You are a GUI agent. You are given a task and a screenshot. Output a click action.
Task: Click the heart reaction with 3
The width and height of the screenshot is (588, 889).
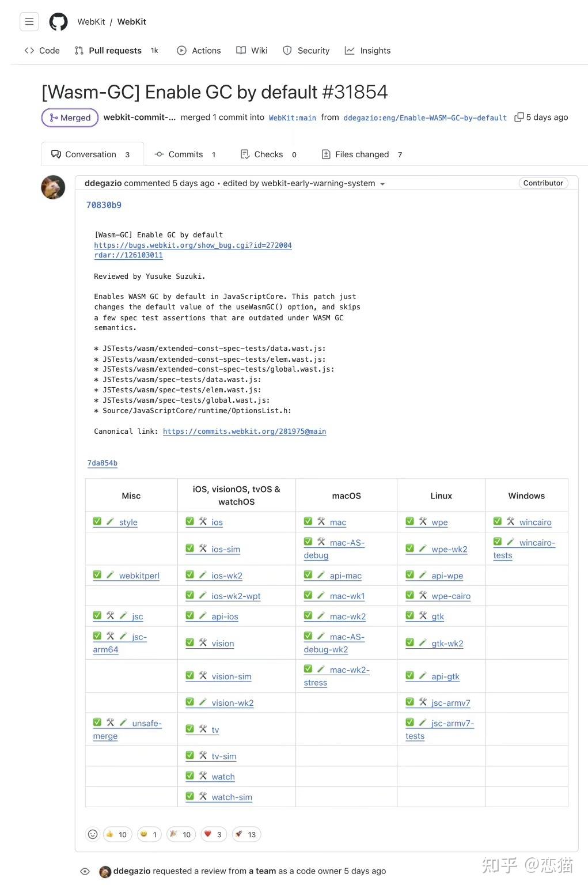click(x=213, y=834)
